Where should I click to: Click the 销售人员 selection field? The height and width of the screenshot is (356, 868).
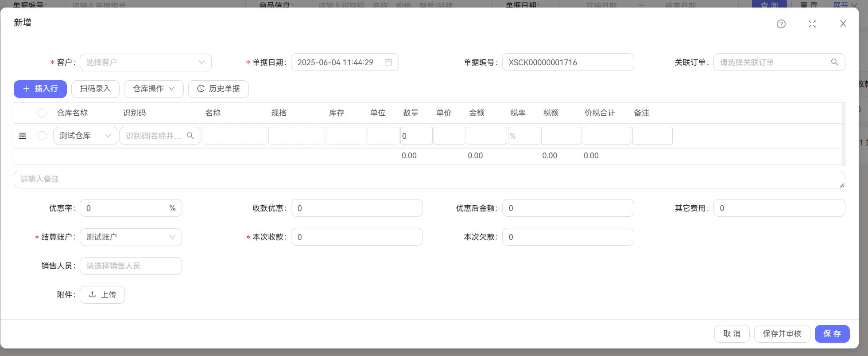click(131, 266)
